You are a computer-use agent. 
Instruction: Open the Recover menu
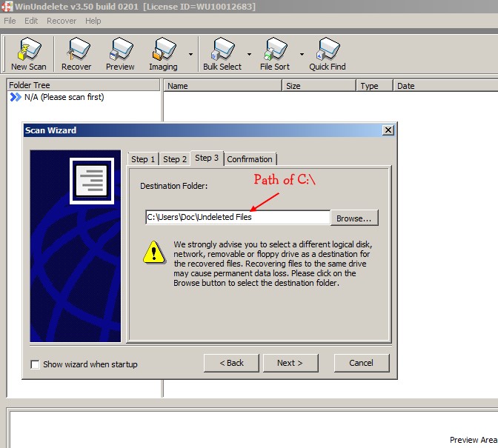[x=62, y=21]
